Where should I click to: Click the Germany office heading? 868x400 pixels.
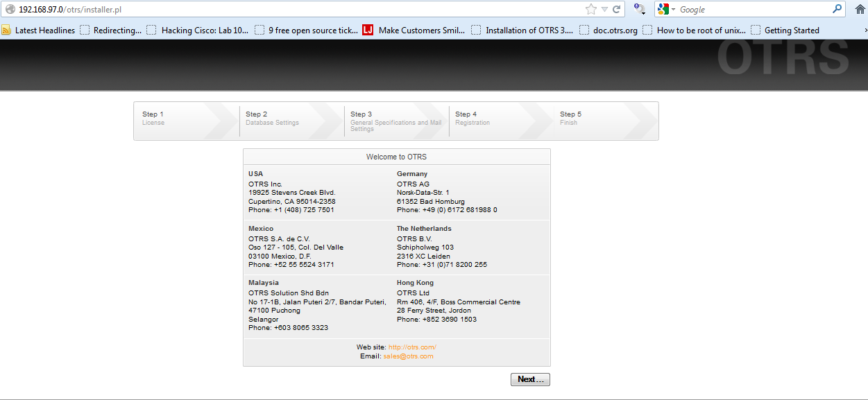coord(412,174)
